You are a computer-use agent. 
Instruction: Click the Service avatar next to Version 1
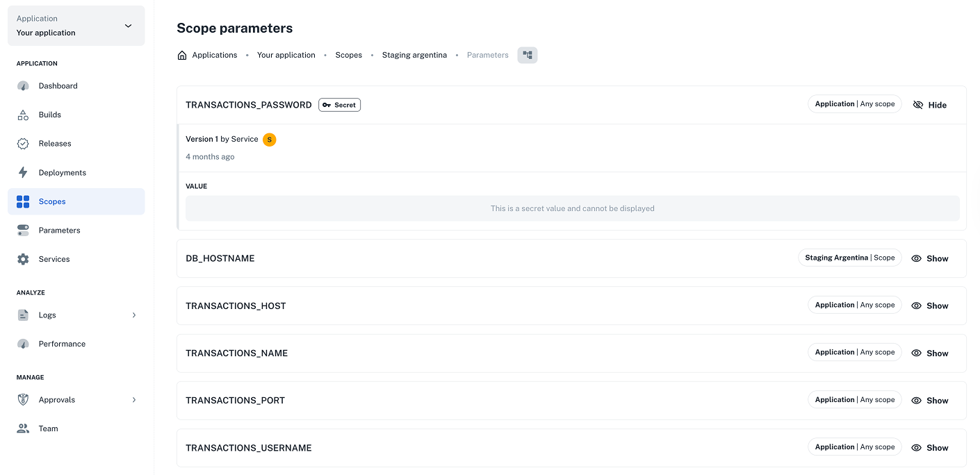click(x=269, y=139)
